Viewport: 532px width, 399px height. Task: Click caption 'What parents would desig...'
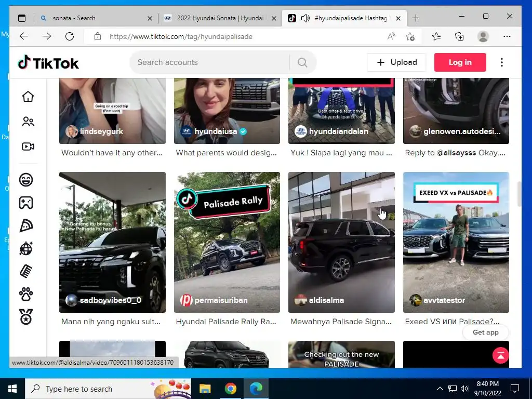coord(227,153)
